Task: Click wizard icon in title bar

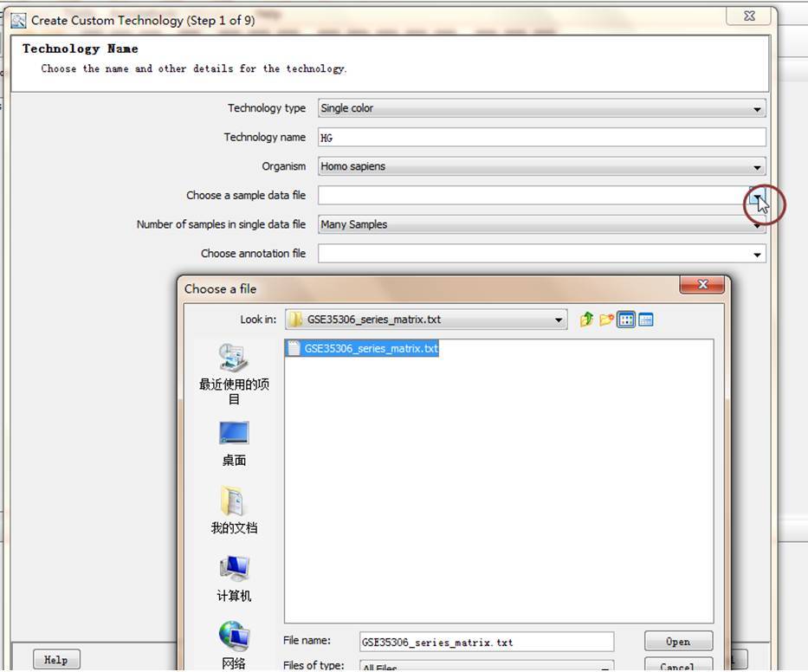Action: click(18, 21)
